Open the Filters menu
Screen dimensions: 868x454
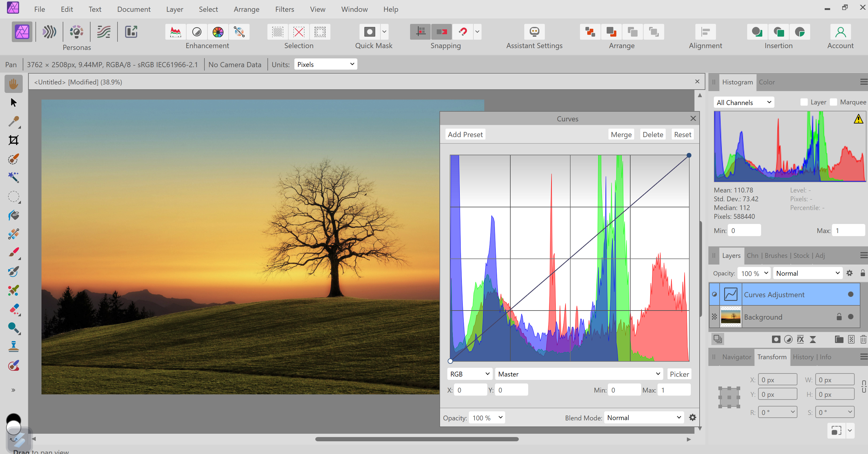coord(284,9)
